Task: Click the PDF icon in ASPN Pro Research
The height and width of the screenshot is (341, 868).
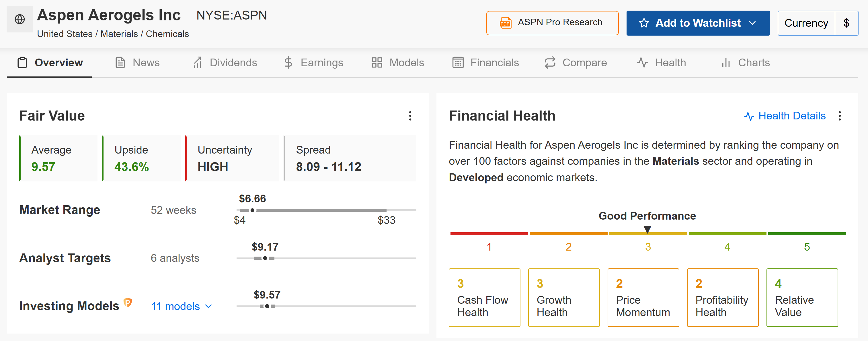Action: click(x=505, y=23)
